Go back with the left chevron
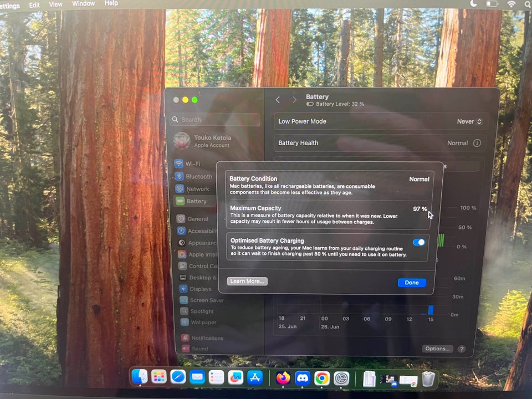The height and width of the screenshot is (399, 532). (x=278, y=100)
